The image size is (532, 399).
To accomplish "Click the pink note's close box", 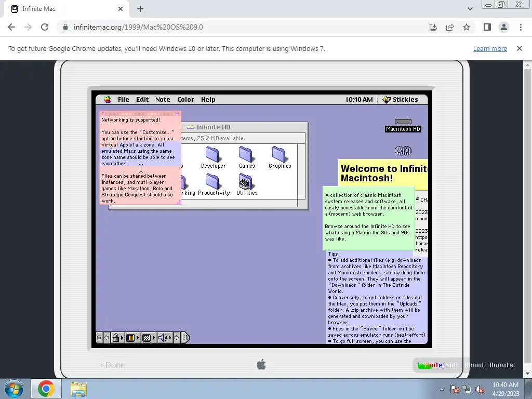I will tap(103, 113).
